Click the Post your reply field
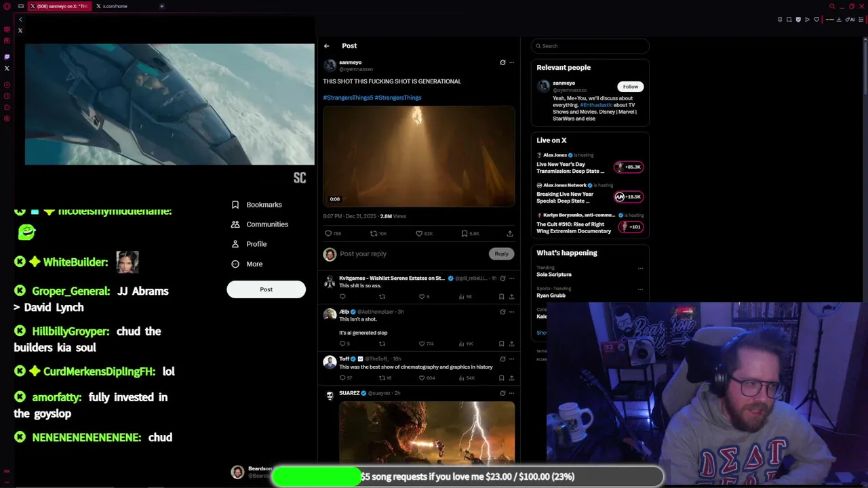 pyautogui.click(x=411, y=253)
